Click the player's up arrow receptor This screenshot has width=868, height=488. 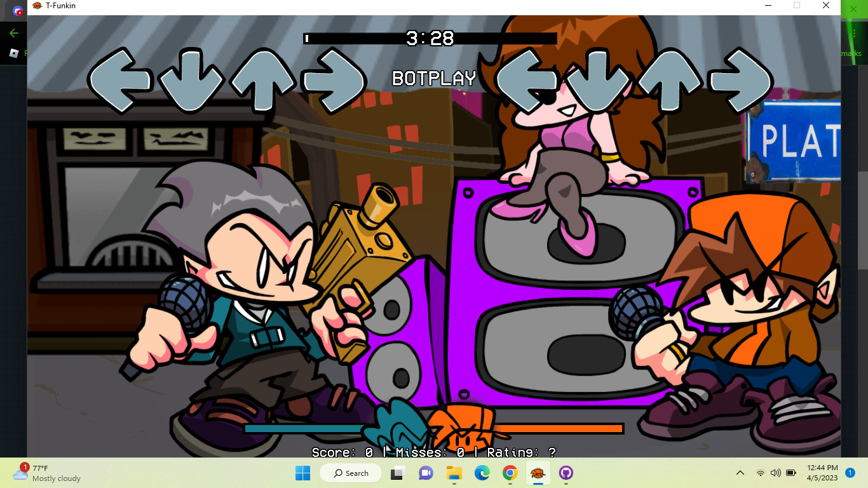pos(670,81)
